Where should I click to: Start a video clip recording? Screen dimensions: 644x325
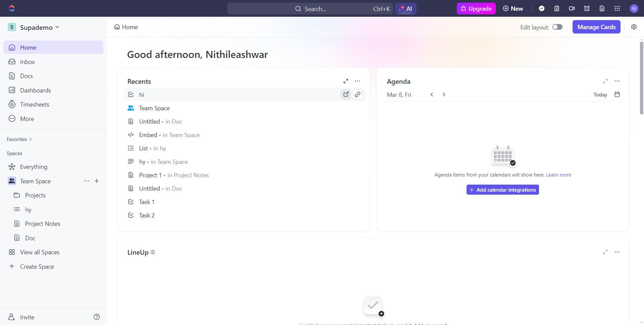click(x=572, y=8)
